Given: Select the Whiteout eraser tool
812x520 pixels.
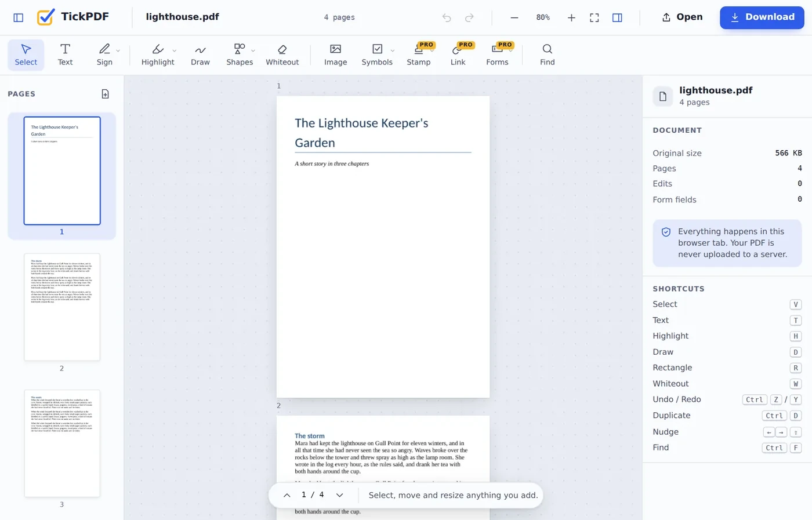Looking at the screenshot, I should coord(282,55).
